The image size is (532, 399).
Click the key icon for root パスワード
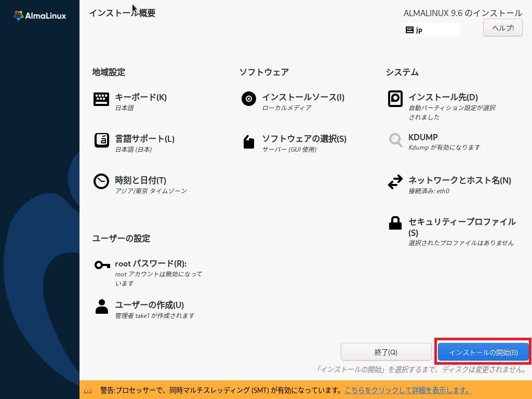pyautogui.click(x=101, y=265)
